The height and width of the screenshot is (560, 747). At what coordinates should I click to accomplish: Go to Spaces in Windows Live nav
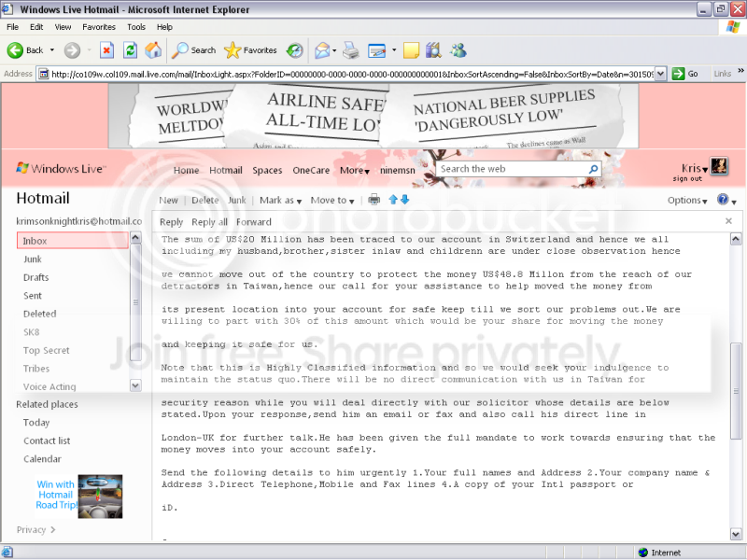coord(267,171)
